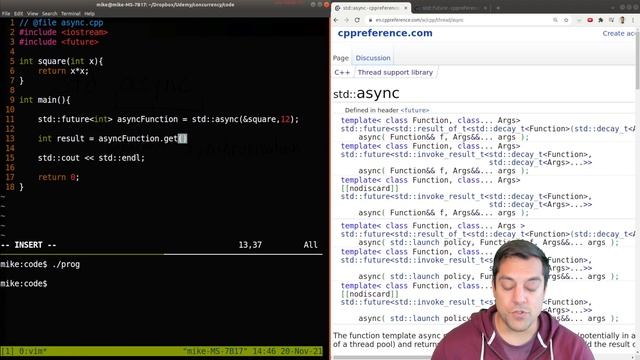The image size is (640, 360).
Task: Click 'std::cout << std::endl;' on line 15
Action: [x=91, y=158]
